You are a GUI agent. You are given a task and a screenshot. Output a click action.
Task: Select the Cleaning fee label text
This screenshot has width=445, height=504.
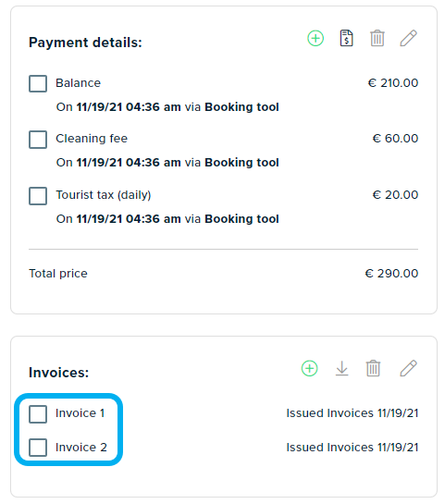tap(92, 139)
